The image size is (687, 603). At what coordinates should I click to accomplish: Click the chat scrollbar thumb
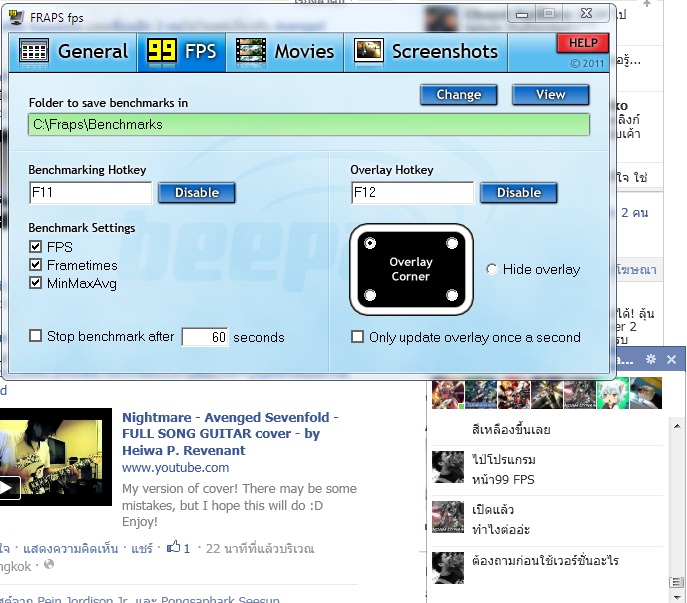pyautogui.click(x=677, y=582)
